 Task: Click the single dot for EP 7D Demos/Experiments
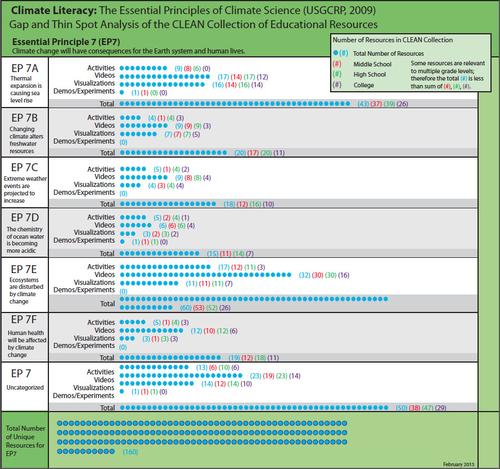tap(122, 241)
